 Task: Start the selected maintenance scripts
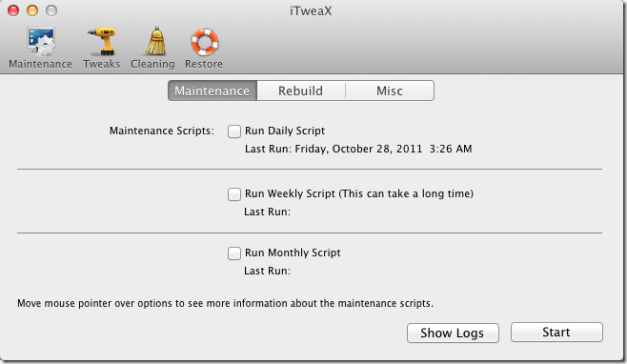556,332
